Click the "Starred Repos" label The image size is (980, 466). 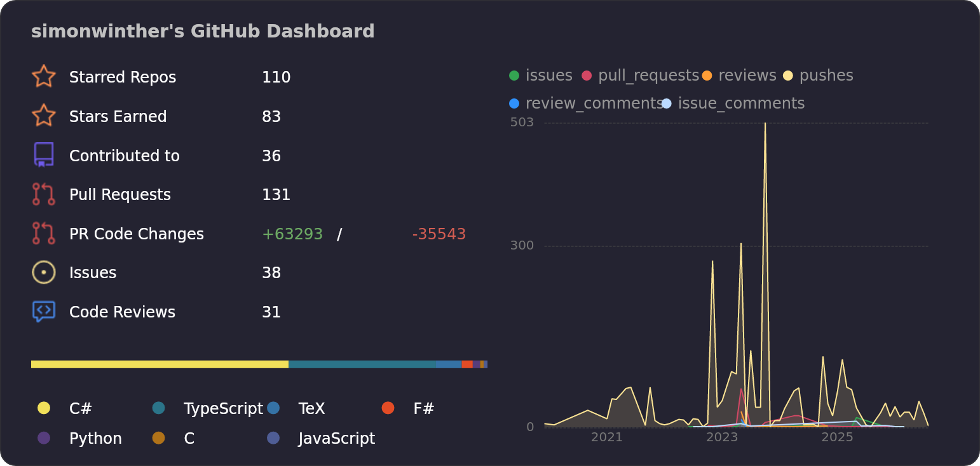[123, 77]
